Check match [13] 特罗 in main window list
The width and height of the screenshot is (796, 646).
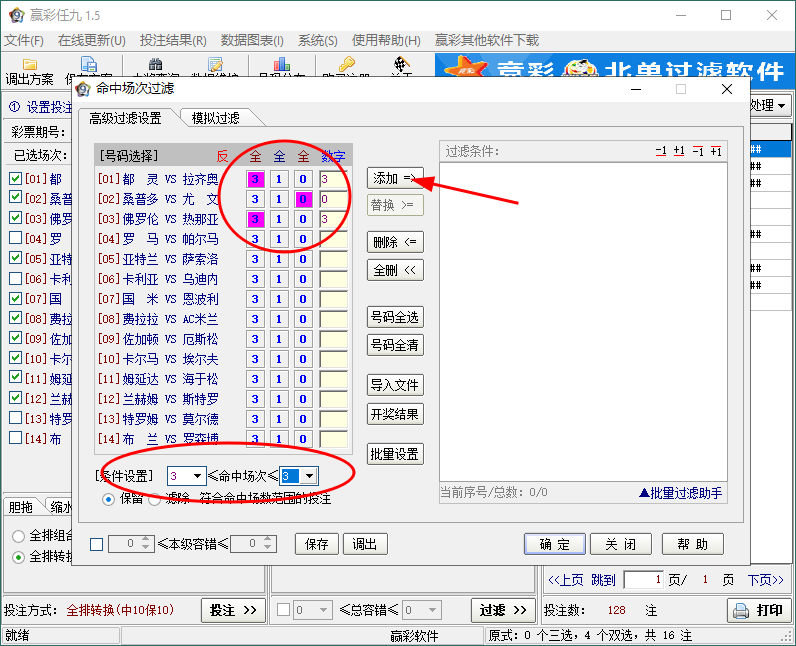(16, 418)
